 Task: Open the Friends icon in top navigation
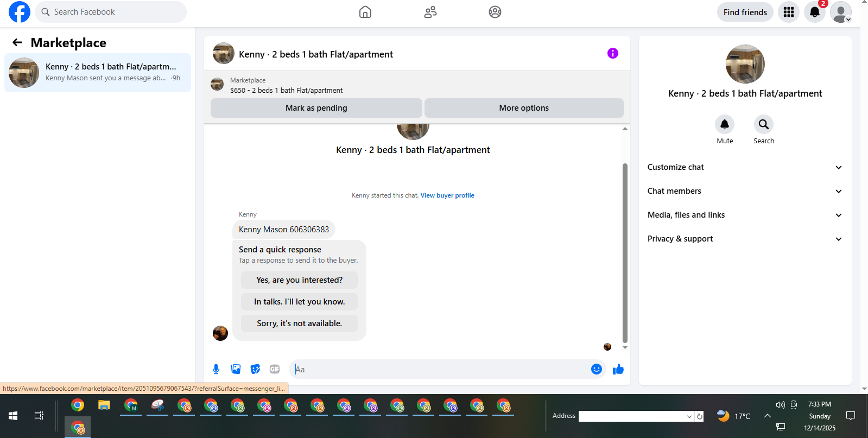(x=430, y=12)
